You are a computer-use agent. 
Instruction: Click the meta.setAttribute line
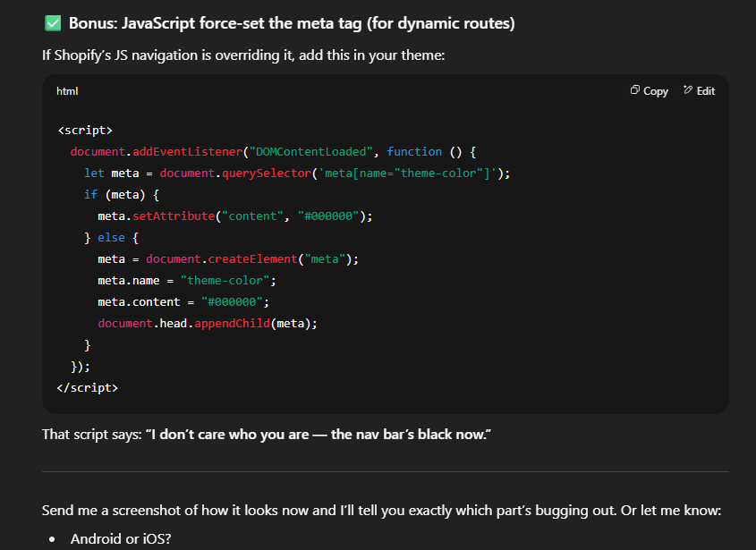pyautogui.click(x=234, y=216)
